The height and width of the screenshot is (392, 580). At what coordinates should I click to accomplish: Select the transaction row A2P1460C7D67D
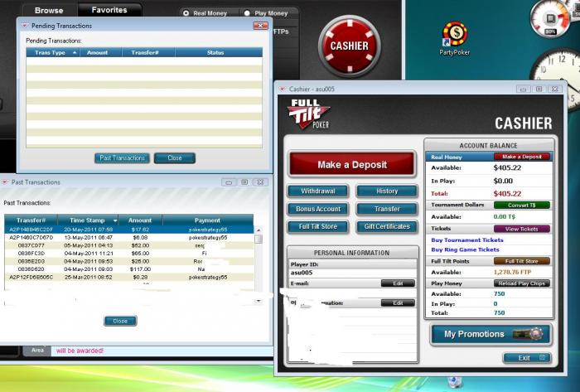[x=129, y=237]
